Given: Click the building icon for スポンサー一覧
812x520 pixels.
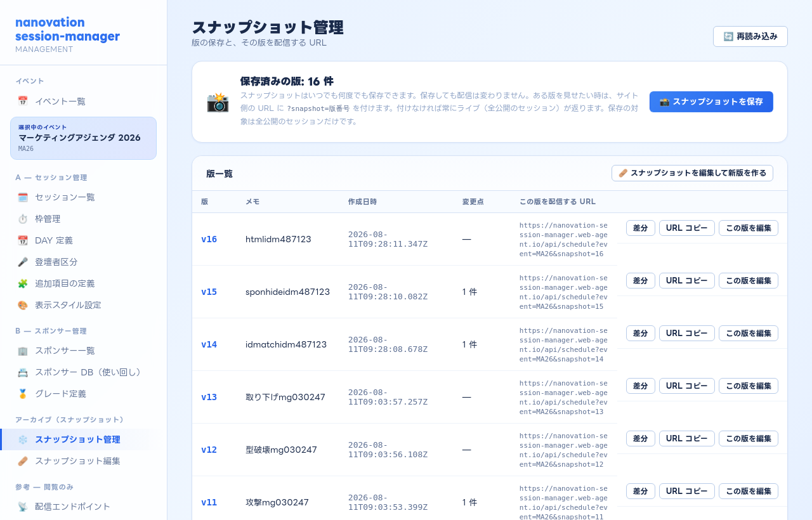Looking at the screenshot, I should [x=23, y=351].
